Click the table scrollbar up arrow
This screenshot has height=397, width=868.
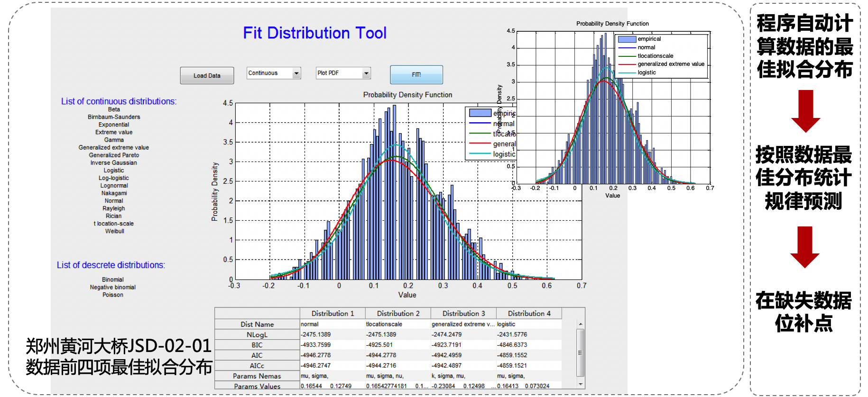click(580, 324)
